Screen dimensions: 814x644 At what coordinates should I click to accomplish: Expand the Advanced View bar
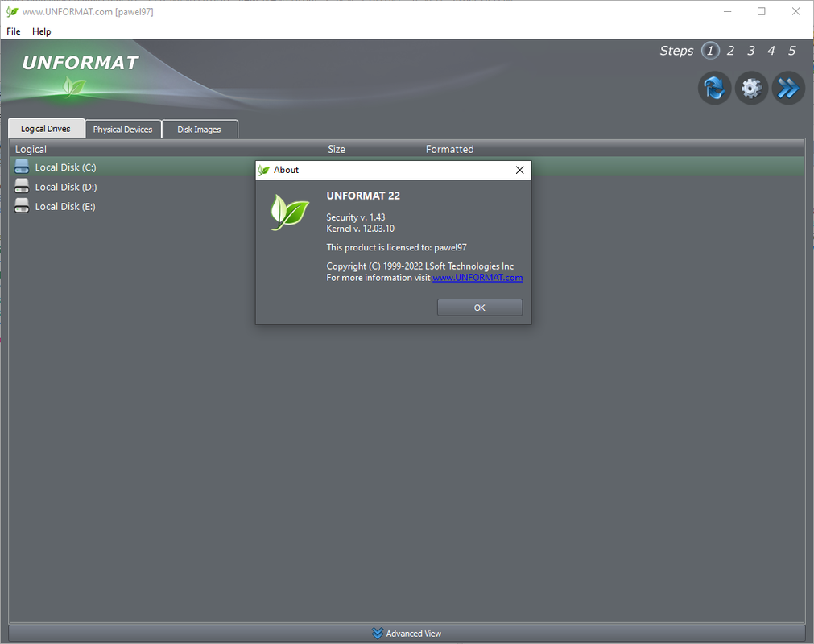(407, 633)
